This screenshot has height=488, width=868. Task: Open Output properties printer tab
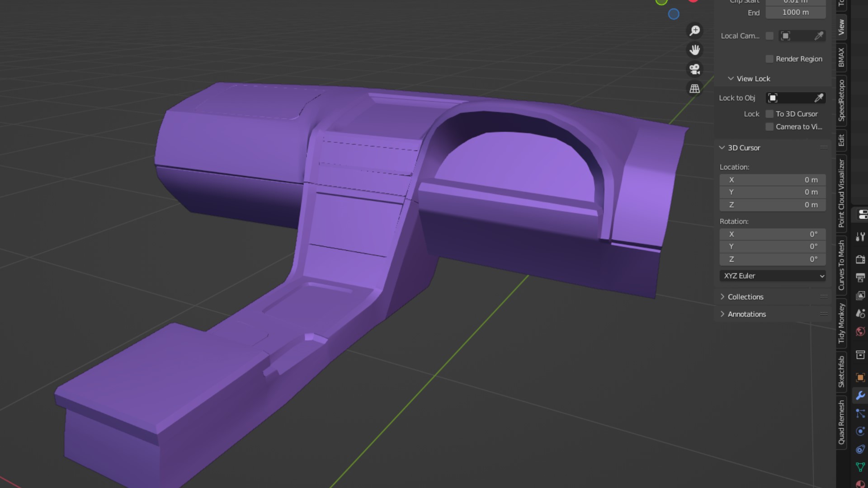(x=860, y=277)
